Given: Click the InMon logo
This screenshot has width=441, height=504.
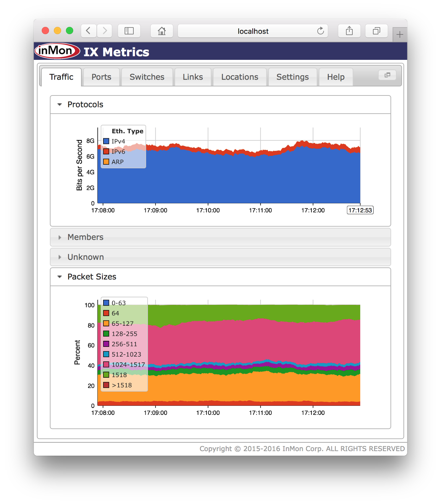Looking at the screenshot, I should click(57, 51).
